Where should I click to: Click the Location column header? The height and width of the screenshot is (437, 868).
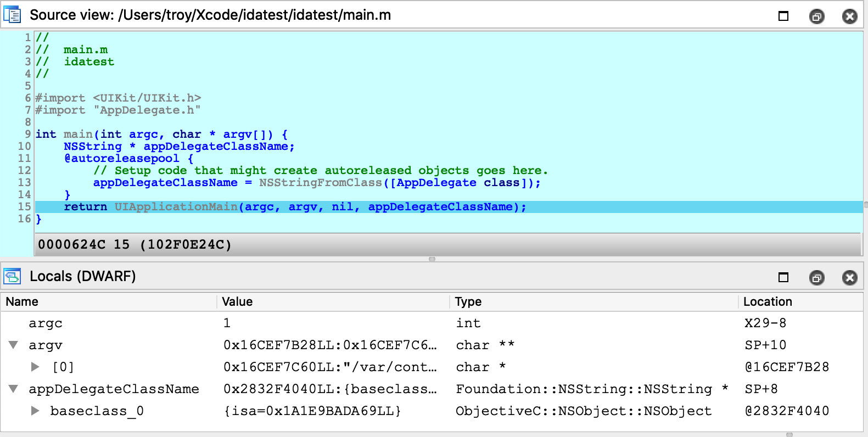[767, 301]
